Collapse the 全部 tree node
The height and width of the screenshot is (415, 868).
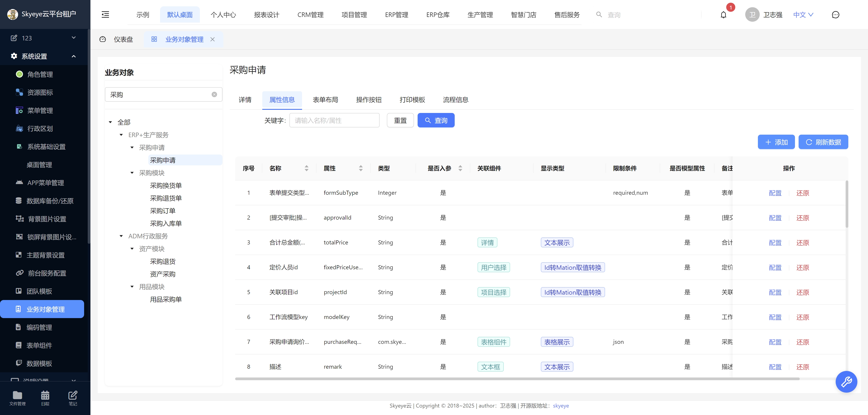click(x=111, y=122)
